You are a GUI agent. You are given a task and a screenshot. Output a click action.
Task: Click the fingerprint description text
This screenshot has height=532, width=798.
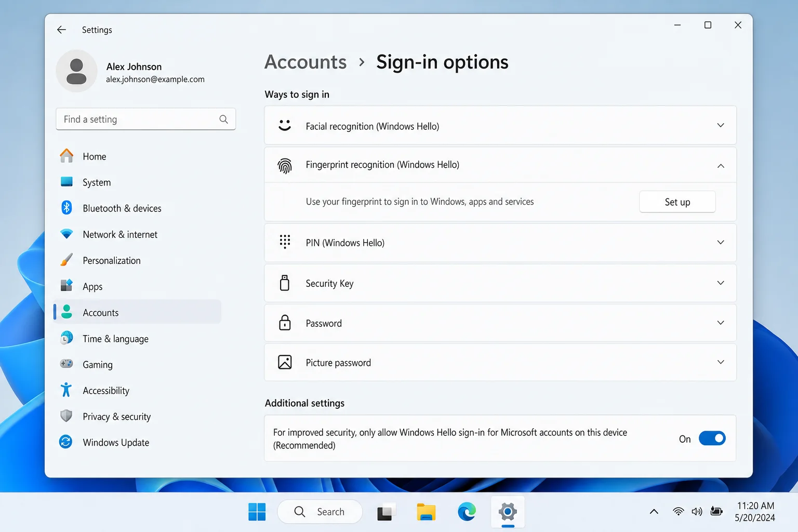(x=420, y=202)
